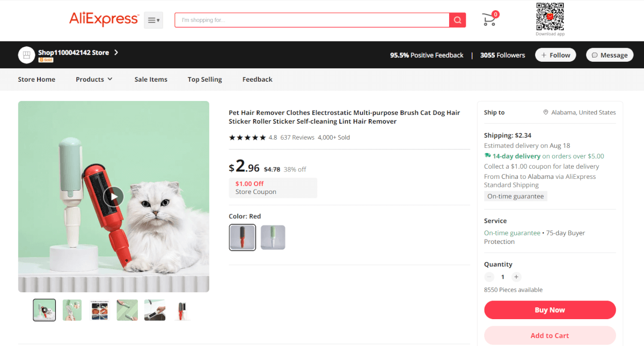Click the AliExpress logo
This screenshot has width=644, height=346.
(104, 19)
